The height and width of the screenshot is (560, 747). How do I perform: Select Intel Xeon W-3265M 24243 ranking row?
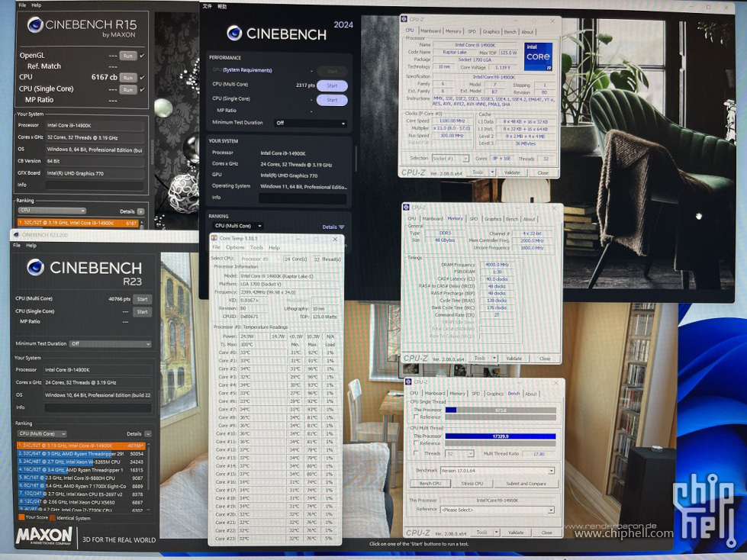click(81, 462)
